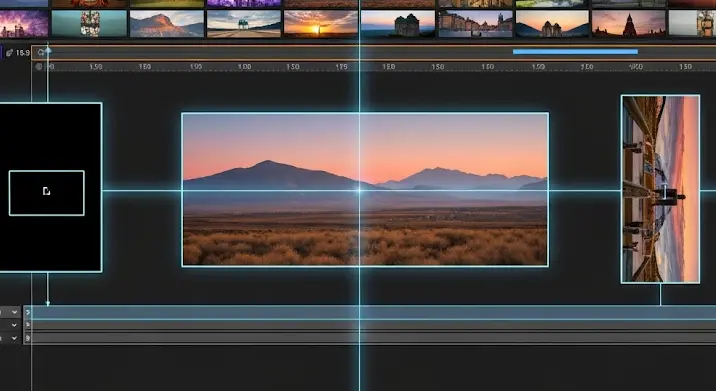Expand the top track's chevron dropdown
This screenshot has height=391, width=716.
(14, 312)
